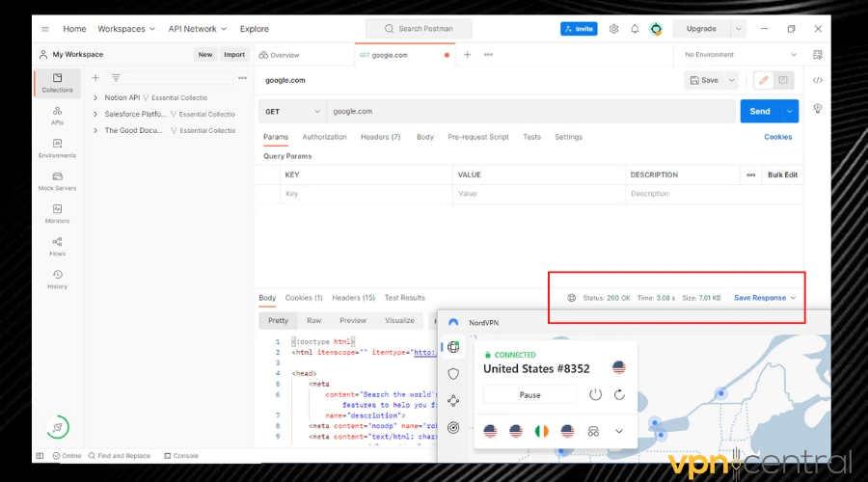Screen dimensions: 868x482
Task: Open the user avatar menu
Action: [656, 29]
